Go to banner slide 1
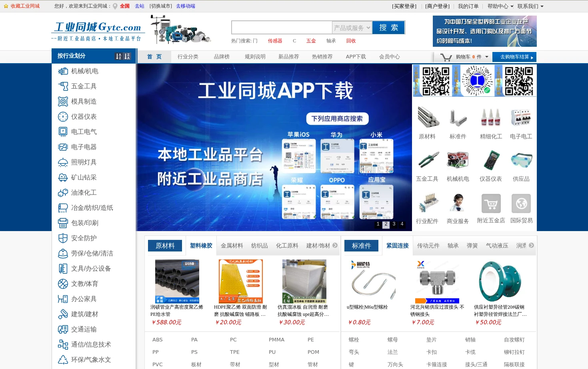Image resolution: width=588 pixels, height=369 pixels. pos(378,224)
